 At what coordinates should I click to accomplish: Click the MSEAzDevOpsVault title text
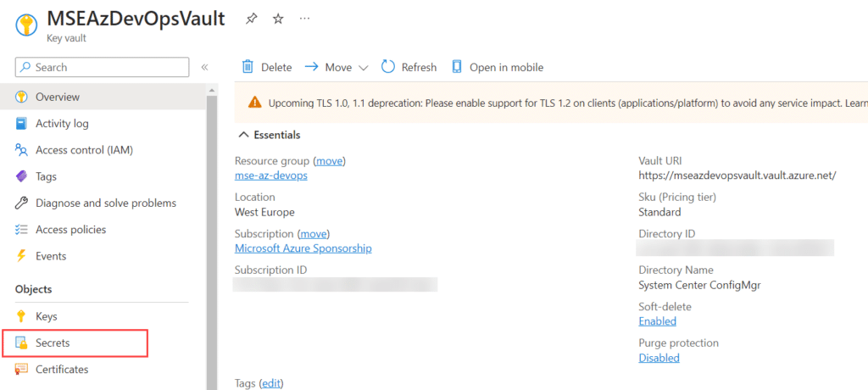pyautogui.click(x=136, y=19)
